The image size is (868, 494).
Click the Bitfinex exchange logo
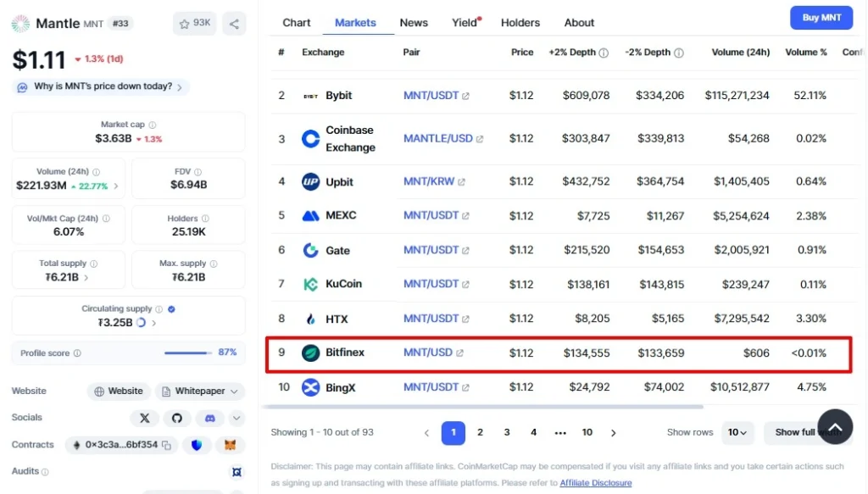[310, 353]
